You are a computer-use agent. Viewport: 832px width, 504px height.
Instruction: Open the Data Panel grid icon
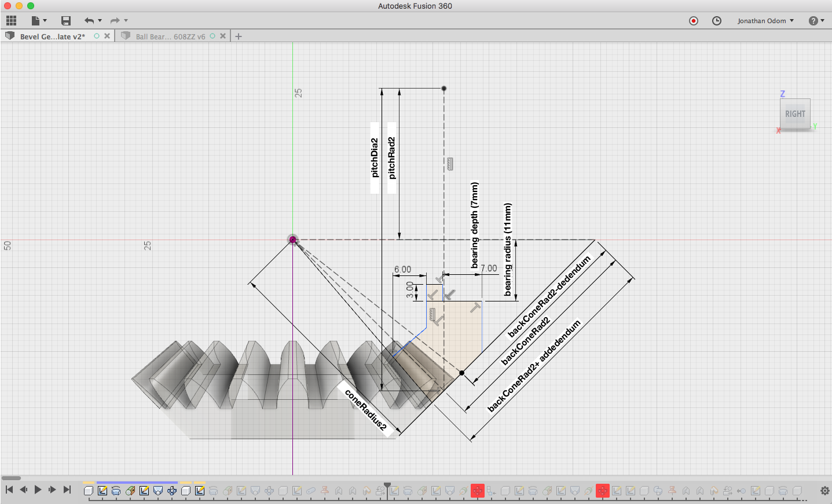(11, 21)
